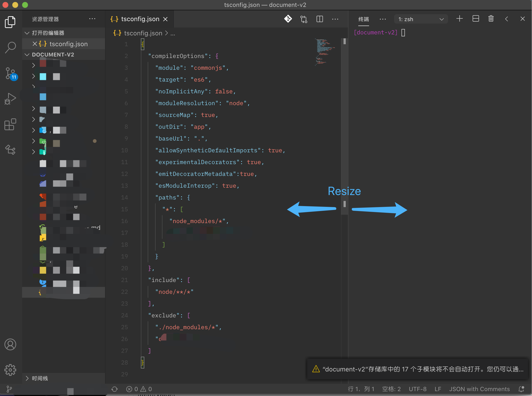Select the tsconfig.json editor tab
Image resolution: width=532 pixels, height=396 pixels.
(140, 19)
